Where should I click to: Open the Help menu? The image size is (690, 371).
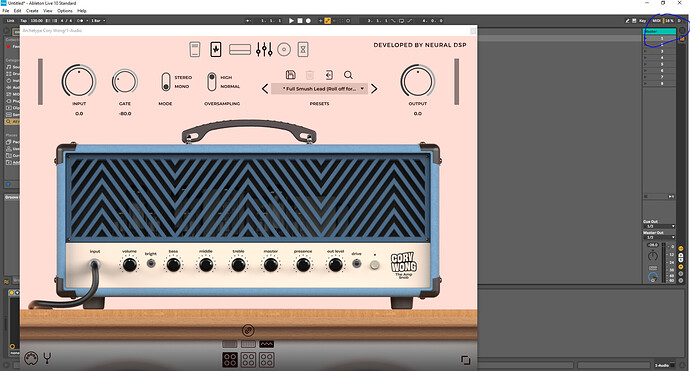82,11
